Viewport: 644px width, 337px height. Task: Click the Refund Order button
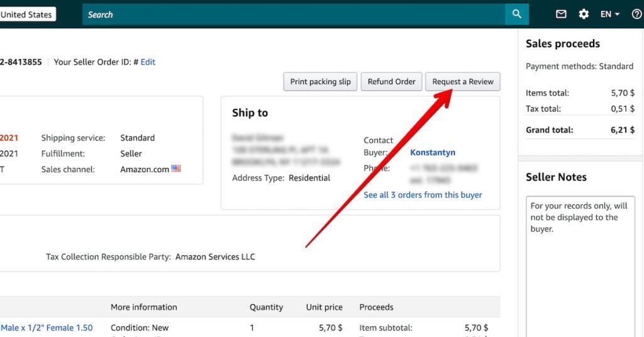[391, 82]
